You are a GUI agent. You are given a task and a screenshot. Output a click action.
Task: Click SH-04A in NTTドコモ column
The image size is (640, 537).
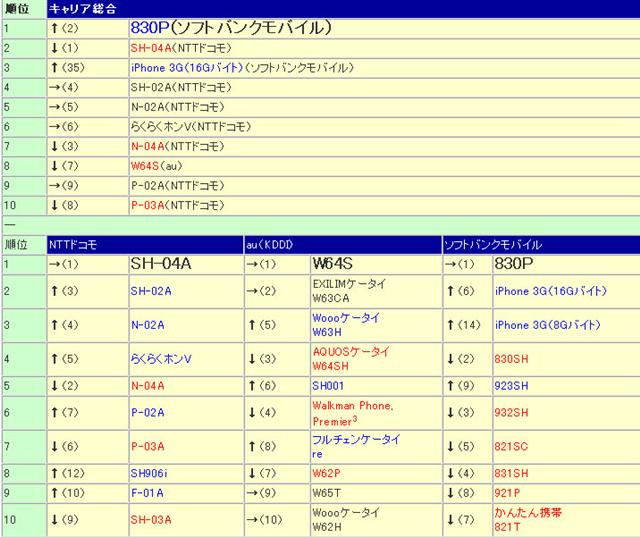pos(161,264)
